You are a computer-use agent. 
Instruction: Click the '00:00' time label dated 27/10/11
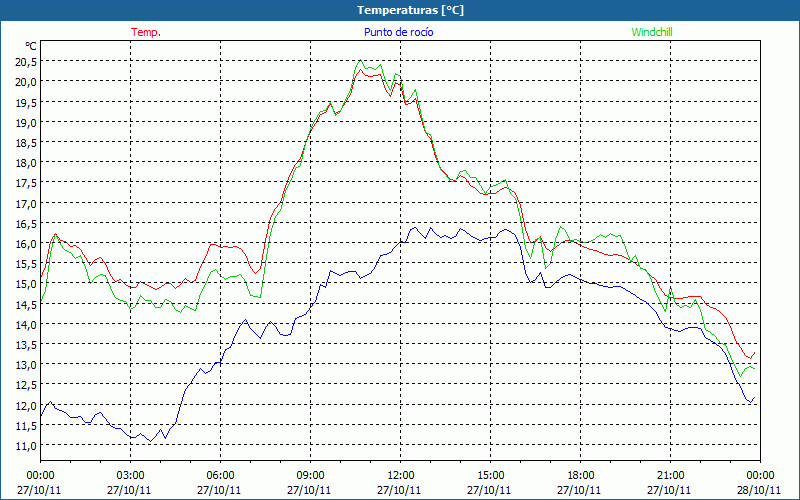(x=40, y=475)
